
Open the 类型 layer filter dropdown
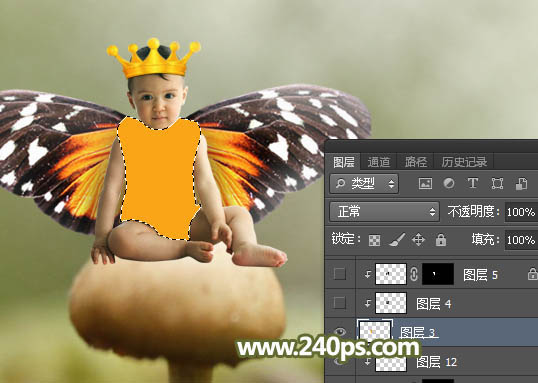point(364,184)
